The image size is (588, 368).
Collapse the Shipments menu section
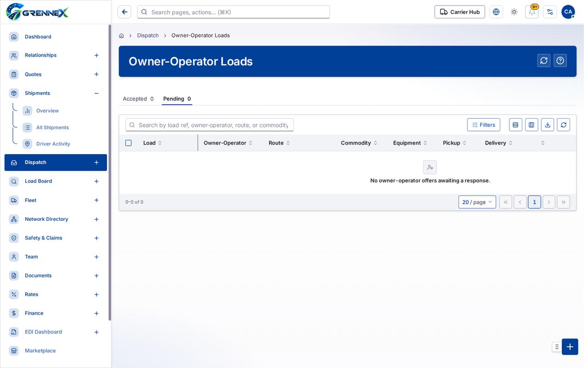pyautogui.click(x=96, y=93)
